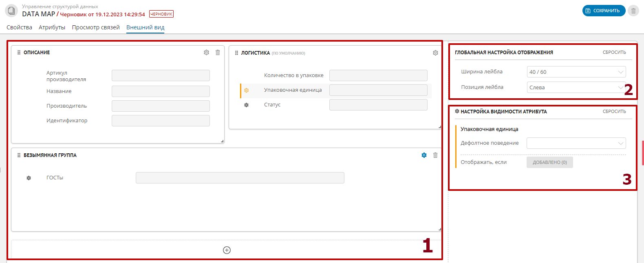Open settings gear of Логистика group
Viewport: 644px width, 263px height.
tap(435, 53)
